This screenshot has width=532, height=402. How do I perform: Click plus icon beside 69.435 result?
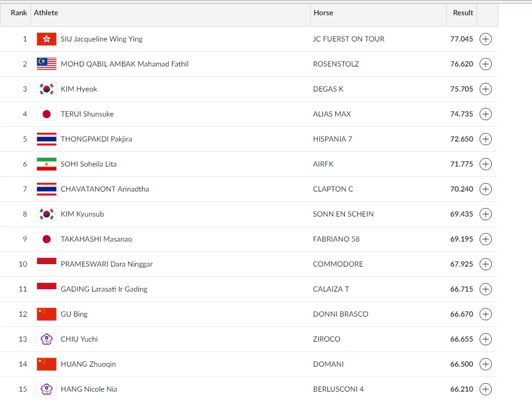[486, 214]
